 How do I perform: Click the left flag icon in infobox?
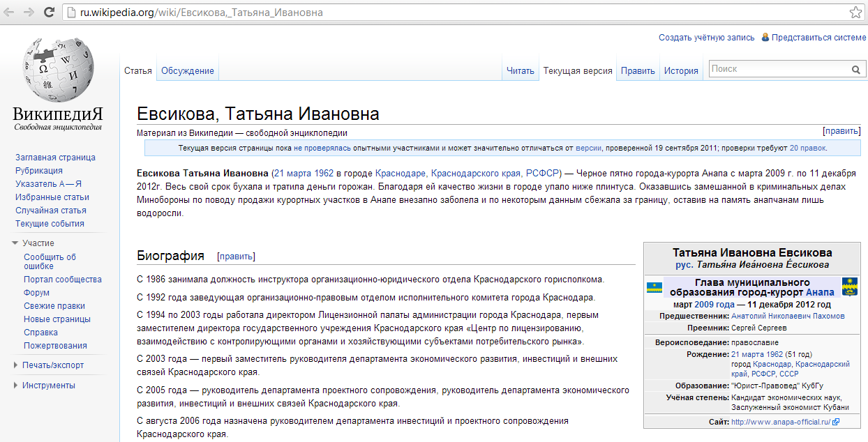tap(654, 287)
